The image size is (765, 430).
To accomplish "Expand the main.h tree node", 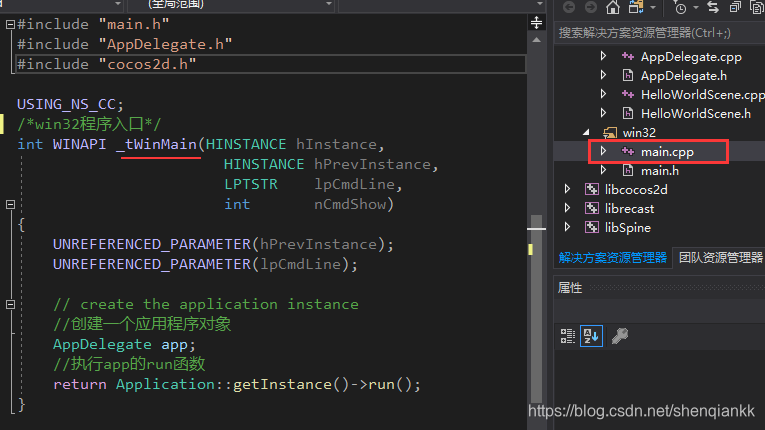I will click(604, 170).
